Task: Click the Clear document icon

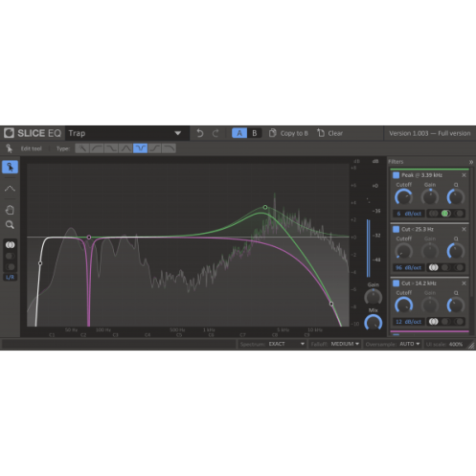Action: click(321, 133)
